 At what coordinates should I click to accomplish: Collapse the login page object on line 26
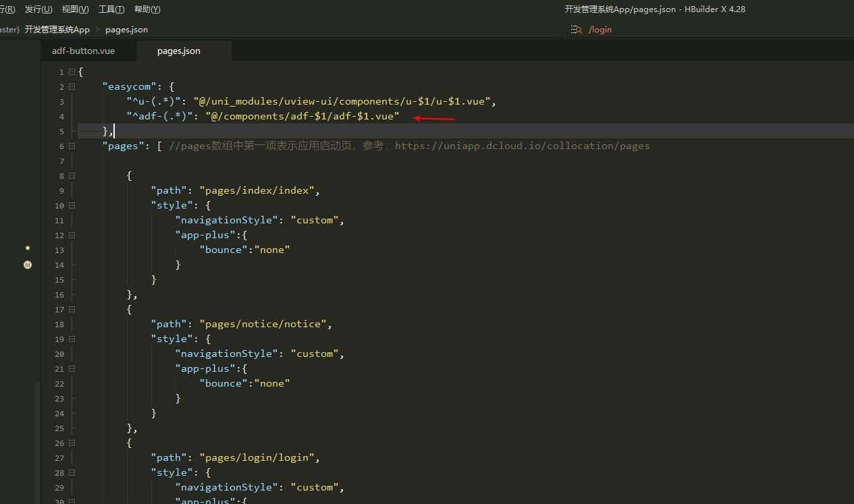click(x=72, y=443)
